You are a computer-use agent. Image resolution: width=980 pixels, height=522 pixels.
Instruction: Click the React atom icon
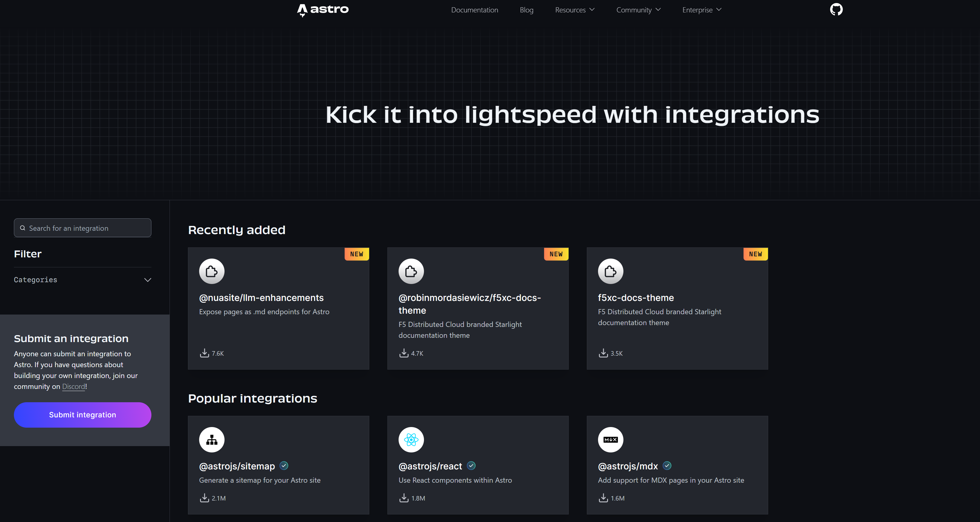click(x=411, y=440)
